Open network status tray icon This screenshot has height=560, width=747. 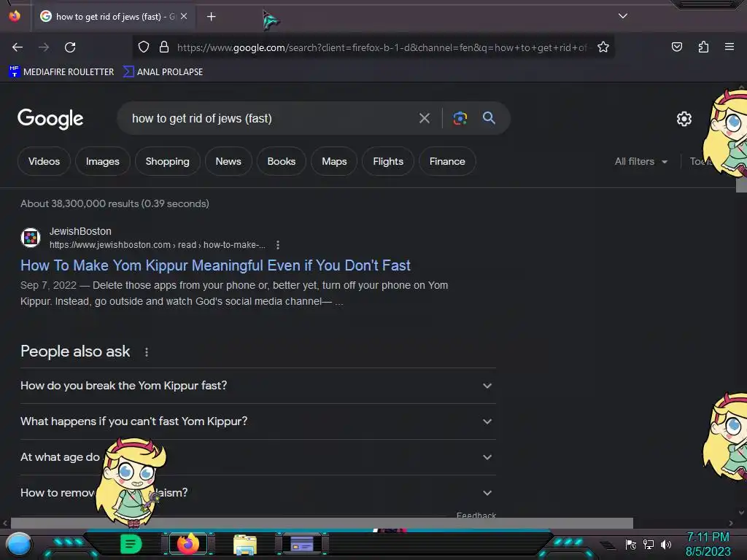pos(649,544)
